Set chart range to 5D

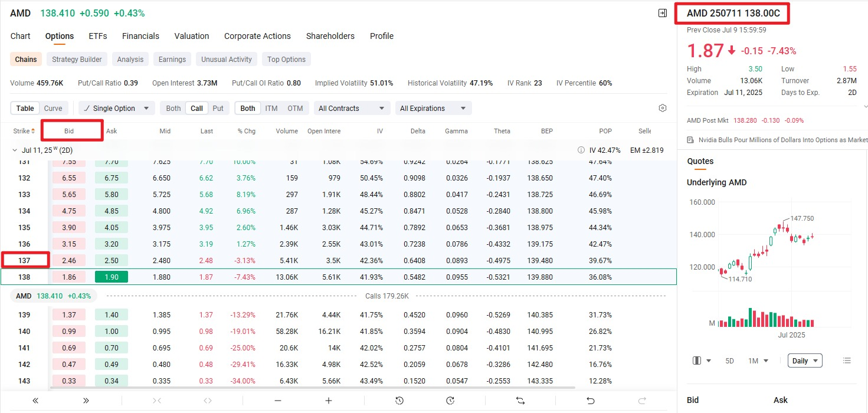729,360
